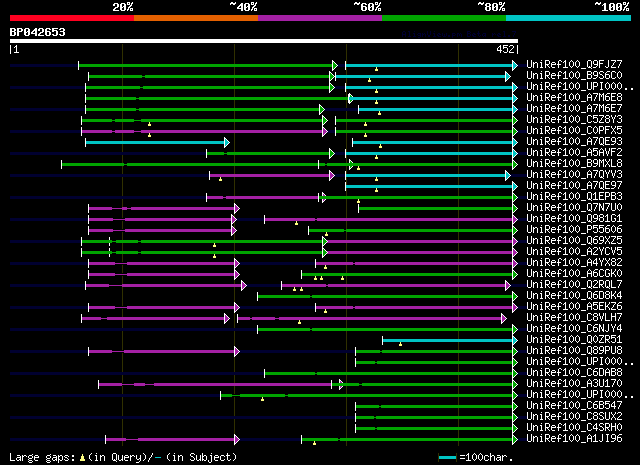640x465 pixels.
Task: Click the green ~80% identity color segment
Action: [444, 18]
